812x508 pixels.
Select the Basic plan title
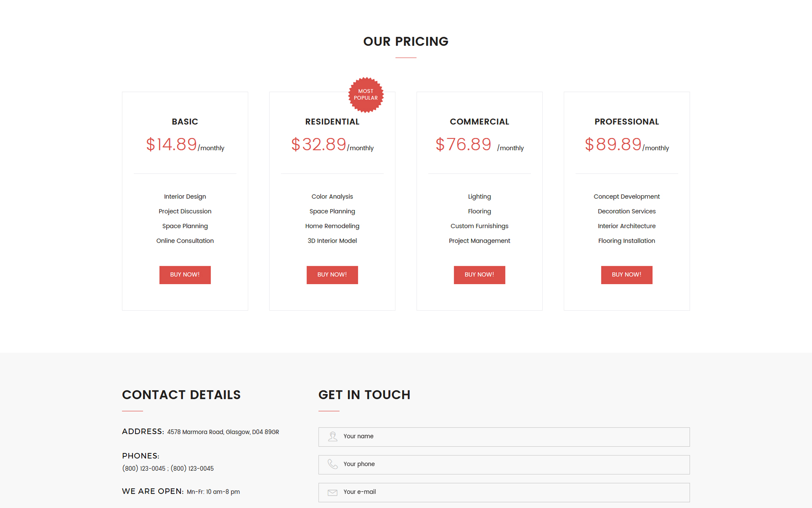185,122
